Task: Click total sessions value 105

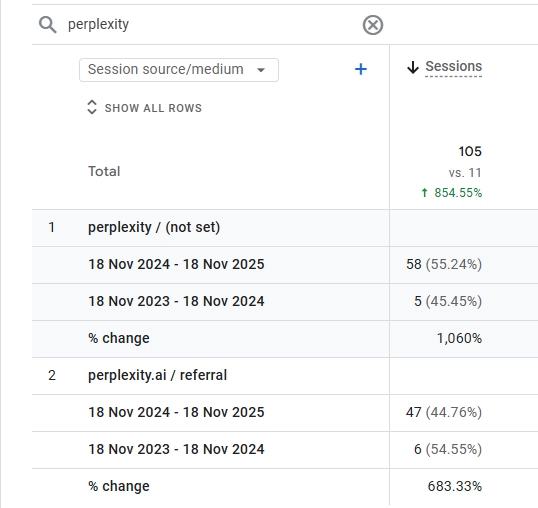Action: pyautogui.click(x=470, y=151)
